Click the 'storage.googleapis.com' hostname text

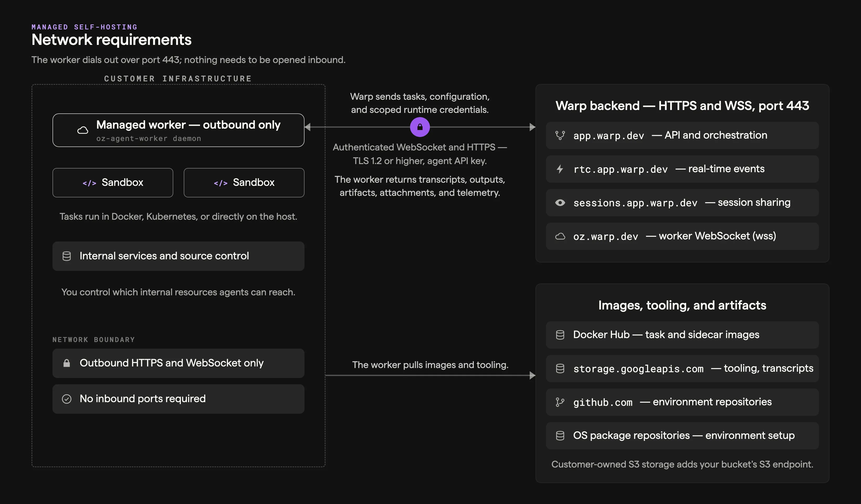pyautogui.click(x=638, y=369)
